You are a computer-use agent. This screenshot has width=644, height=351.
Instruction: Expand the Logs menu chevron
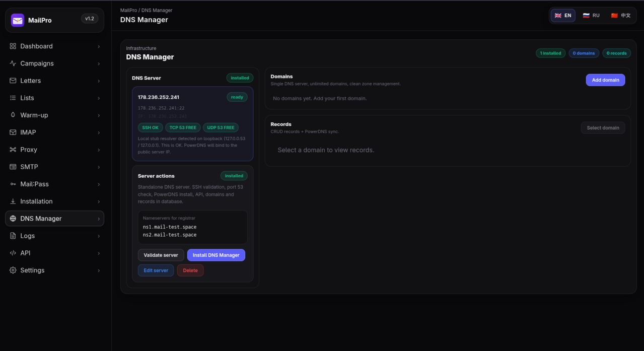(99, 236)
